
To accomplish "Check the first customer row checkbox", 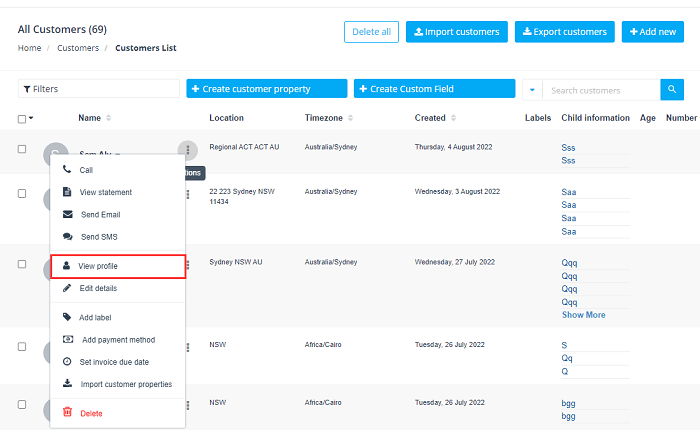I will click(x=22, y=149).
